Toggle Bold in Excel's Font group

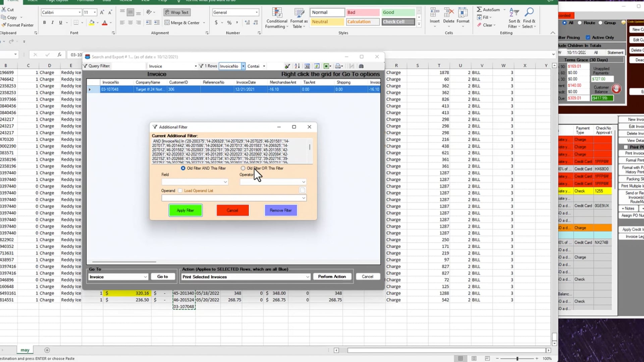click(x=44, y=22)
